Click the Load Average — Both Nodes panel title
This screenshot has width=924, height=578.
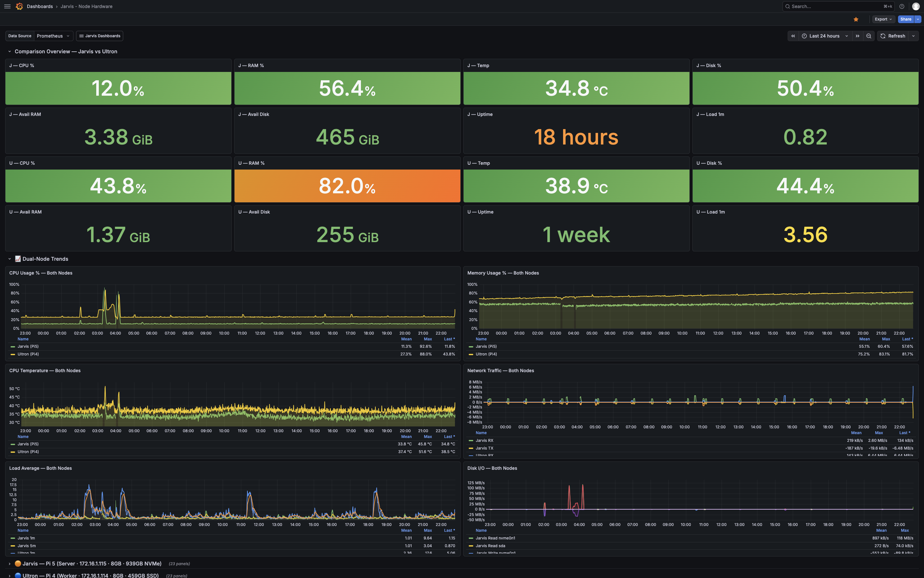[x=40, y=468]
